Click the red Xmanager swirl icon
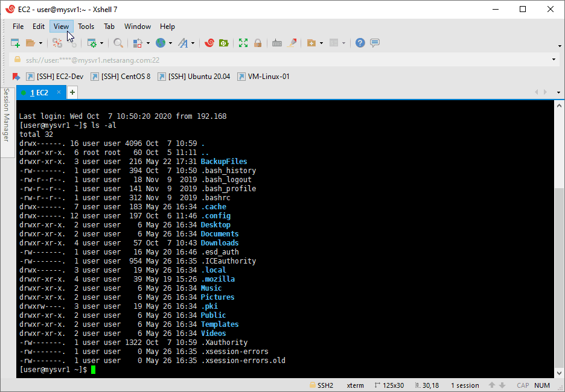565x392 pixels. tap(209, 43)
